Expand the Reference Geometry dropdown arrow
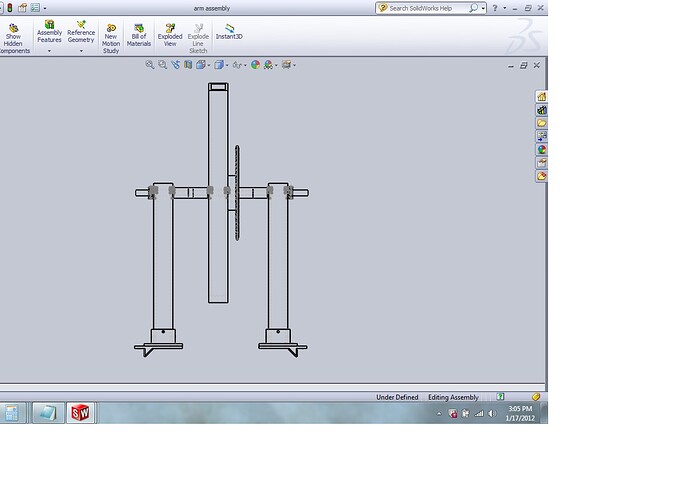690x500 pixels. coord(81,51)
